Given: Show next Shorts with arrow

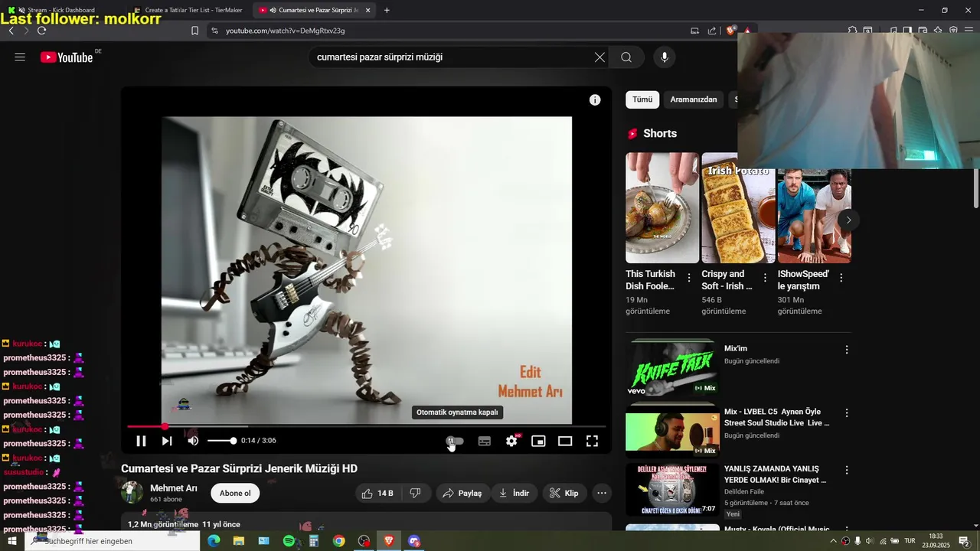Looking at the screenshot, I should (848, 220).
